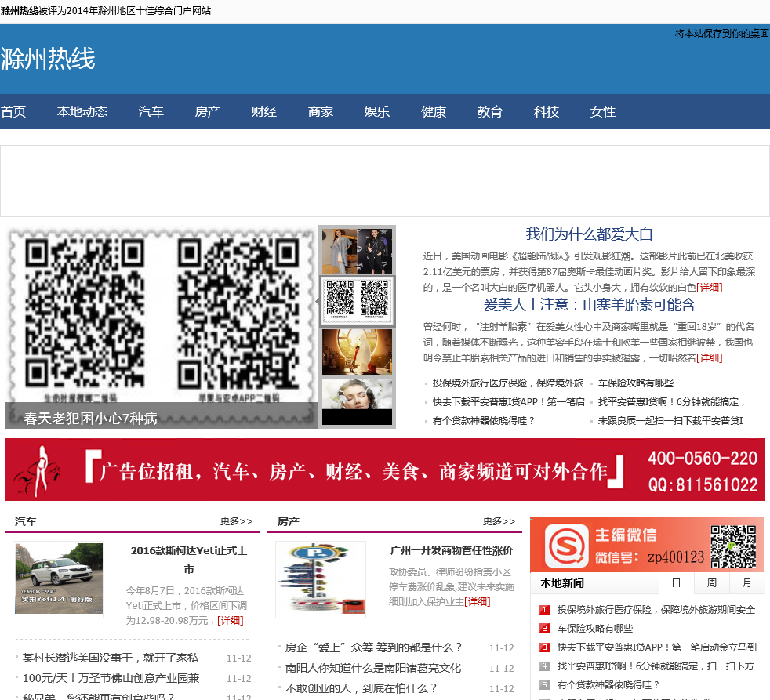Image resolution: width=770 pixels, height=700 pixels.
Task: Open headline 爱美人士注意：山寨羊胎素可能含
Action: pos(590,305)
